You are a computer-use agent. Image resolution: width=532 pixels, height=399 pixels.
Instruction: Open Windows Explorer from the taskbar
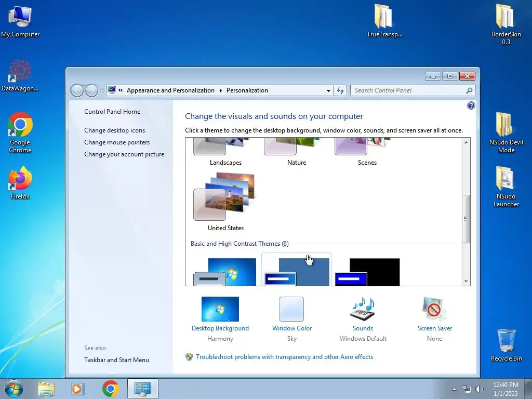coord(46,389)
